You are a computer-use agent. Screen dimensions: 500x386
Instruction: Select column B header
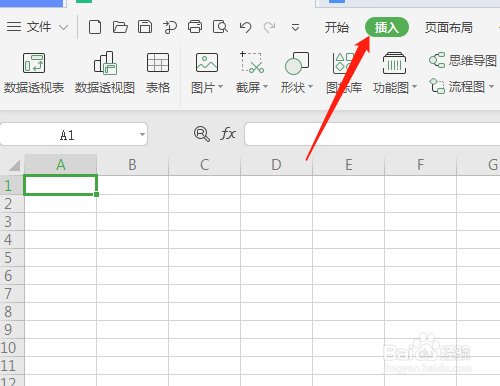point(133,165)
